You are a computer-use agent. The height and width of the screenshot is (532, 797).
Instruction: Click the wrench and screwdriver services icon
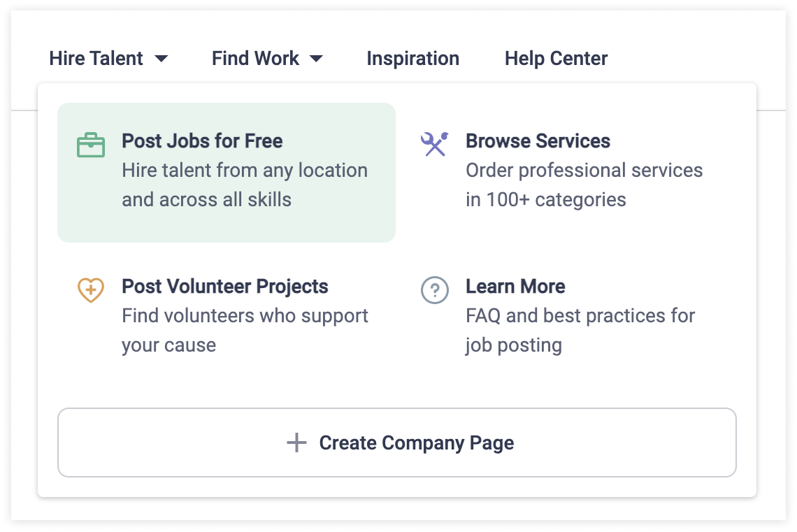coord(435,144)
